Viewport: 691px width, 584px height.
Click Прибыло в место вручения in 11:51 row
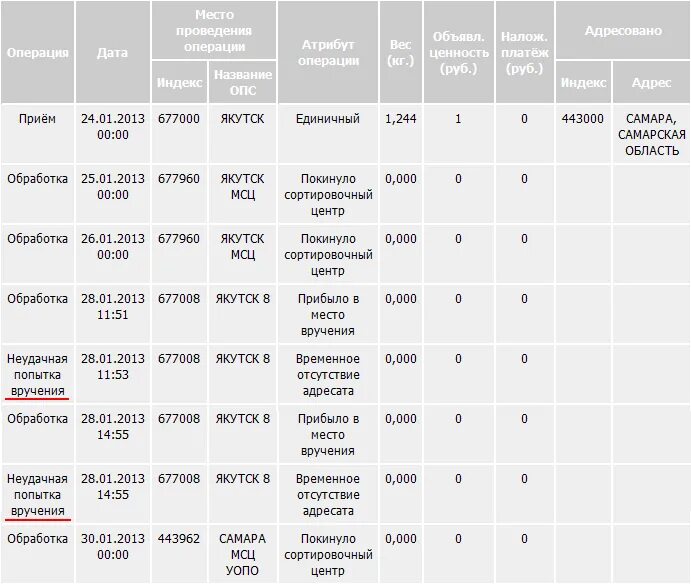click(328, 314)
